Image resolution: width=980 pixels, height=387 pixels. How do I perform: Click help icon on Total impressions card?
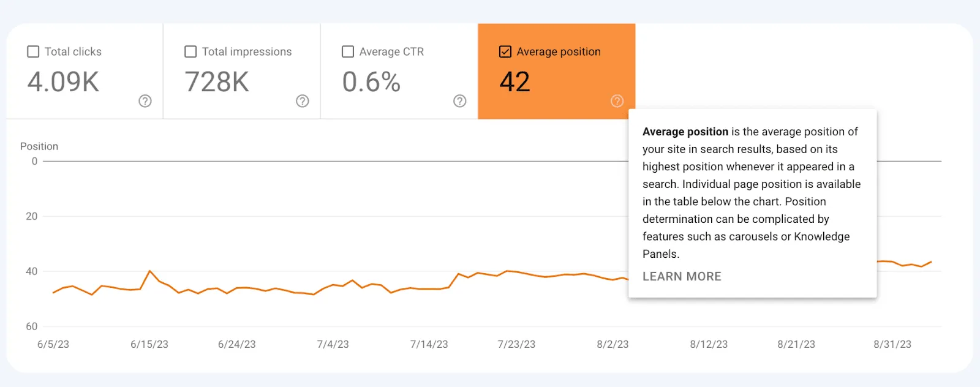click(x=303, y=101)
